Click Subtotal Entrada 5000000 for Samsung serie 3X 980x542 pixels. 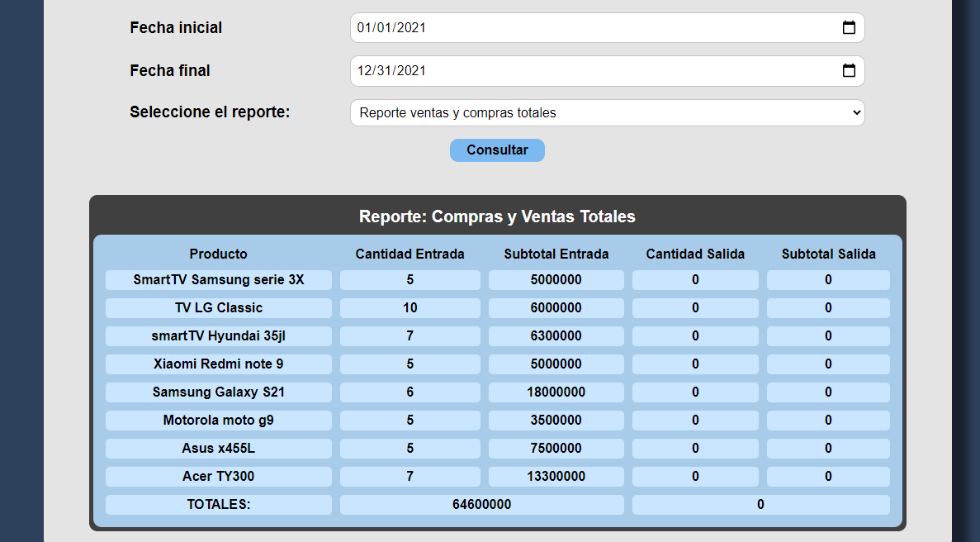[556, 280]
